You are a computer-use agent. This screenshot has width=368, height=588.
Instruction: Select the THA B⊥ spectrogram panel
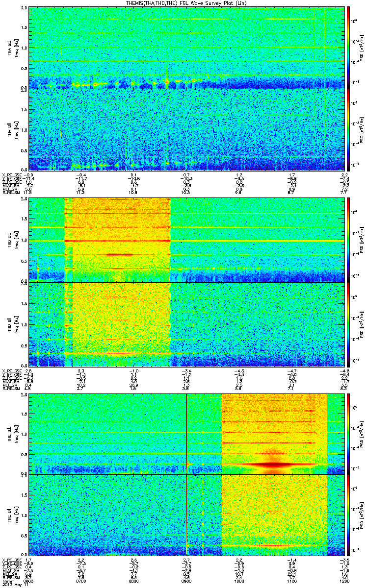[x=186, y=48]
